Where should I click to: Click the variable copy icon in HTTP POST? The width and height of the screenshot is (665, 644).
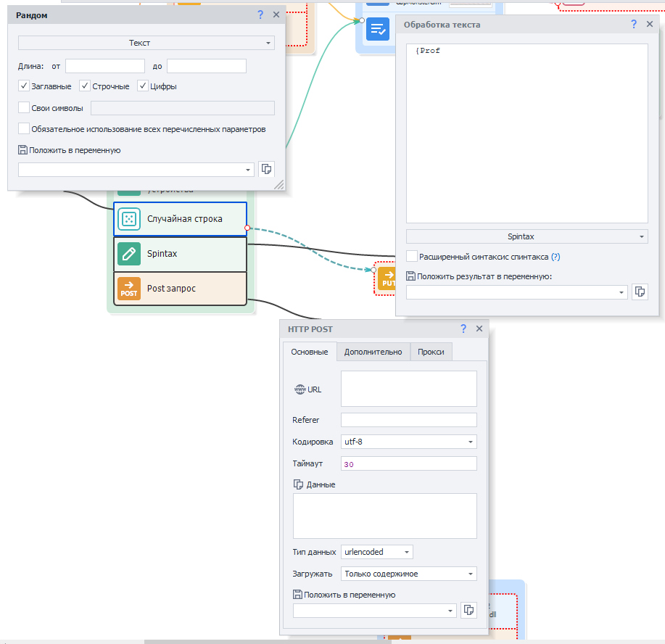click(x=468, y=610)
